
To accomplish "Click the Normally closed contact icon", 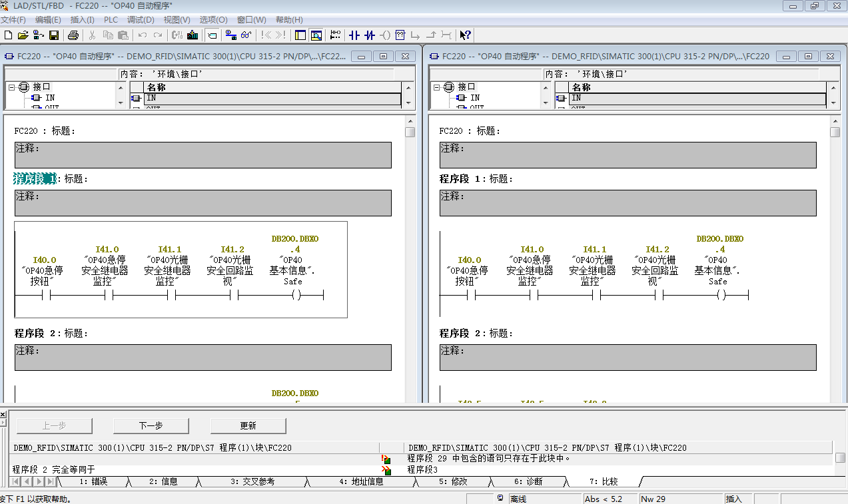I will (370, 35).
